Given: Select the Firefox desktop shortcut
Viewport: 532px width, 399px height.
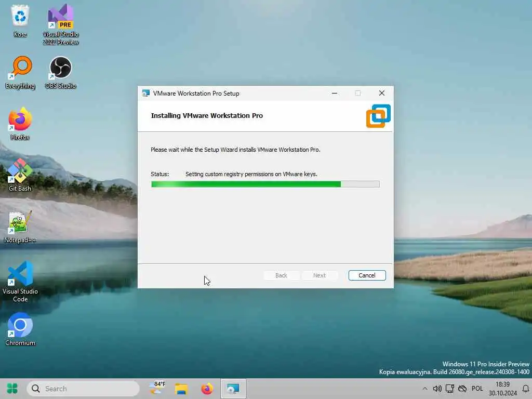Looking at the screenshot, I should (x=20, y=124).
